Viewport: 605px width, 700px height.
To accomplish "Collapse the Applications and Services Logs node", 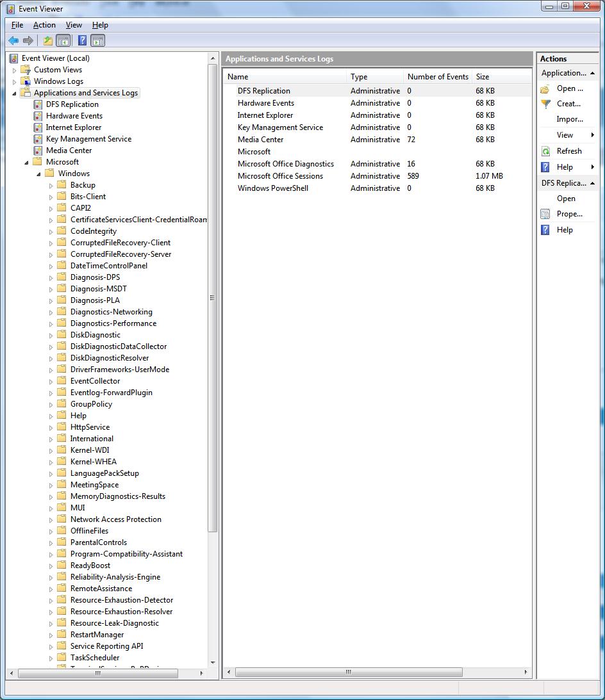I will (x=14, y=94).
